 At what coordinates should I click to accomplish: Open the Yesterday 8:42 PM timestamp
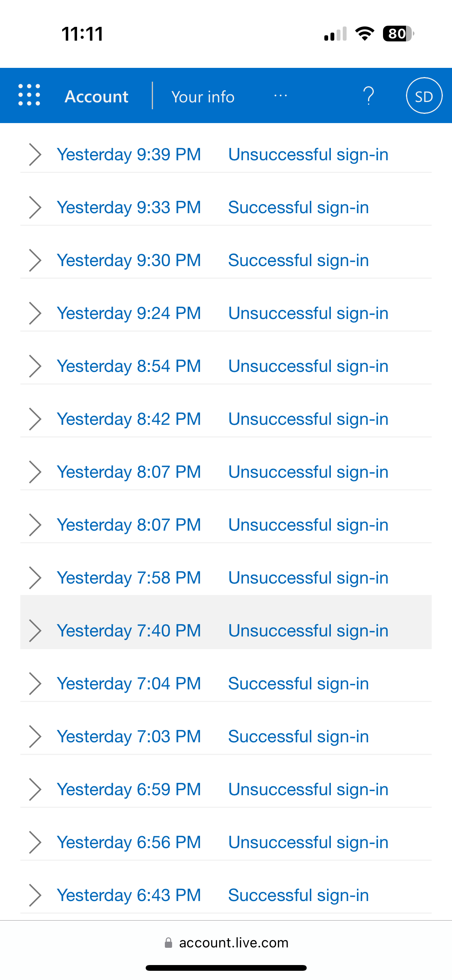tap(129, 419)
